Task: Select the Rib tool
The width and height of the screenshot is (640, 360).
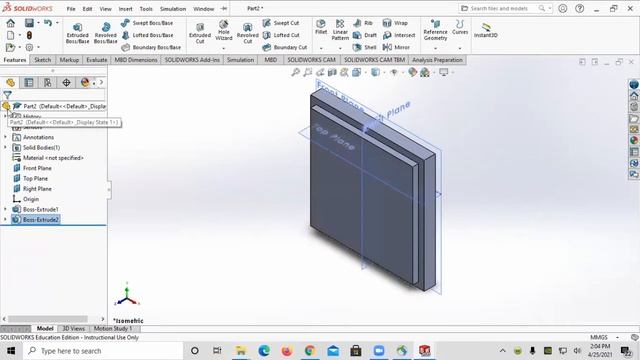Action: pyautogui.click(x=363, y=23)
